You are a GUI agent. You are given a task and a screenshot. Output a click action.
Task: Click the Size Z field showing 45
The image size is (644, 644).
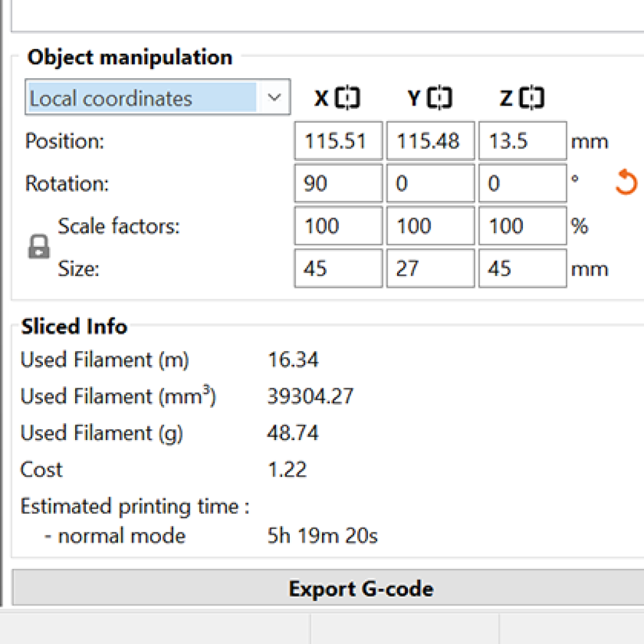tap(522, 268)
